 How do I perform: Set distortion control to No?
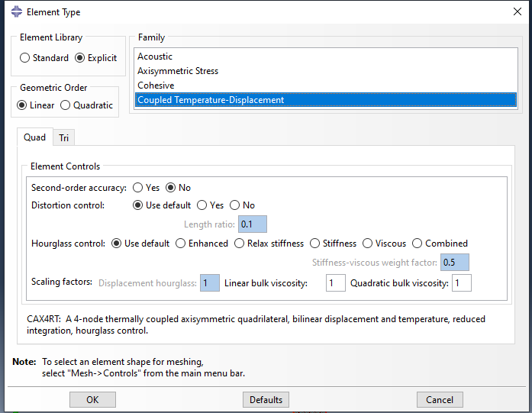[x=235, y=205]
